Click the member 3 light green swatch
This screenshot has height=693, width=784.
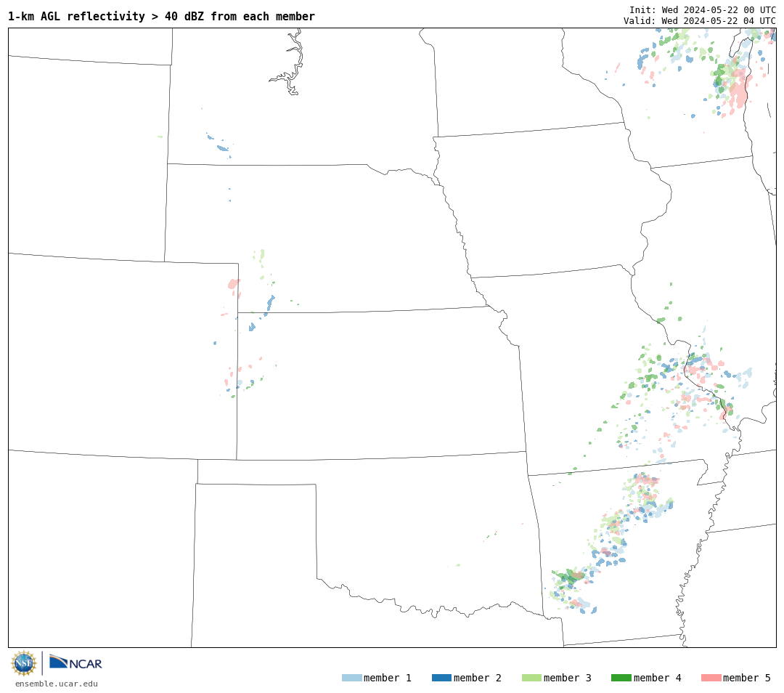click(531, 678)
